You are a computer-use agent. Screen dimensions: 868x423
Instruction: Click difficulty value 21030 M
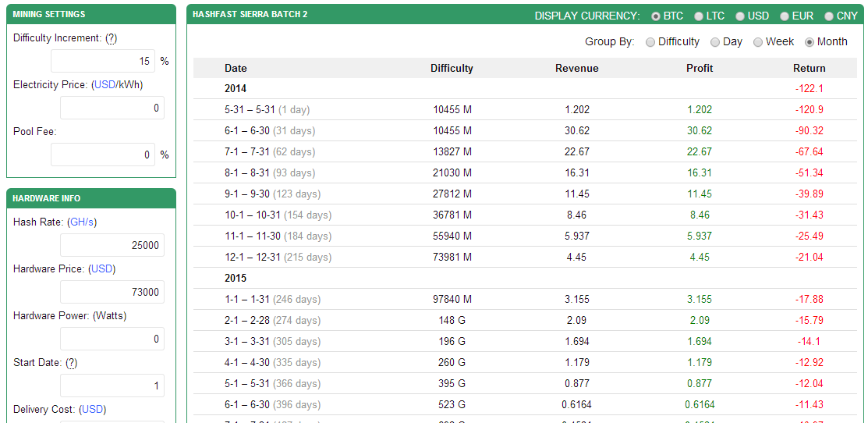coord(452,172)
